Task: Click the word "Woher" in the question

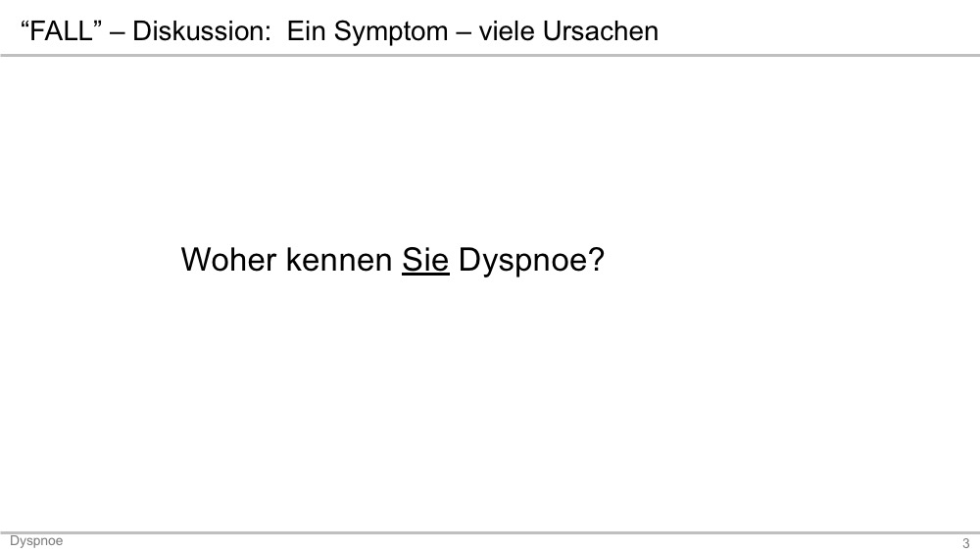Action: [x=228, y=260]
